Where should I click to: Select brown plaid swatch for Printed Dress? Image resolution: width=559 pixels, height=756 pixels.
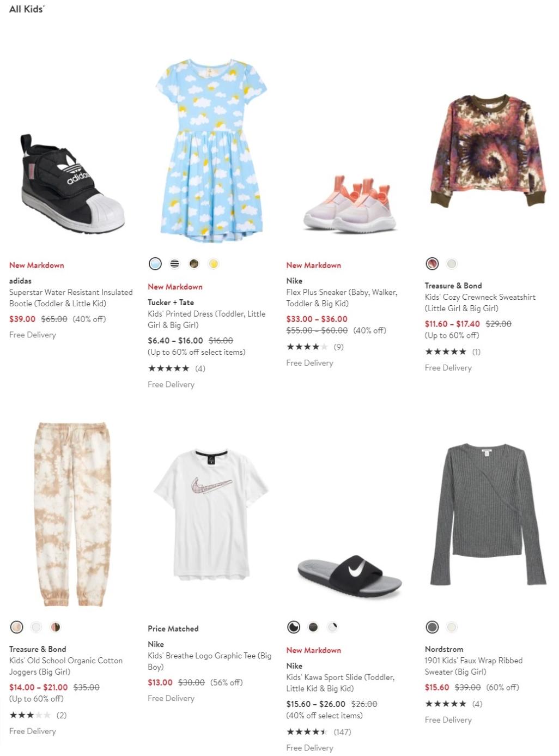click(x=194, y=264)
